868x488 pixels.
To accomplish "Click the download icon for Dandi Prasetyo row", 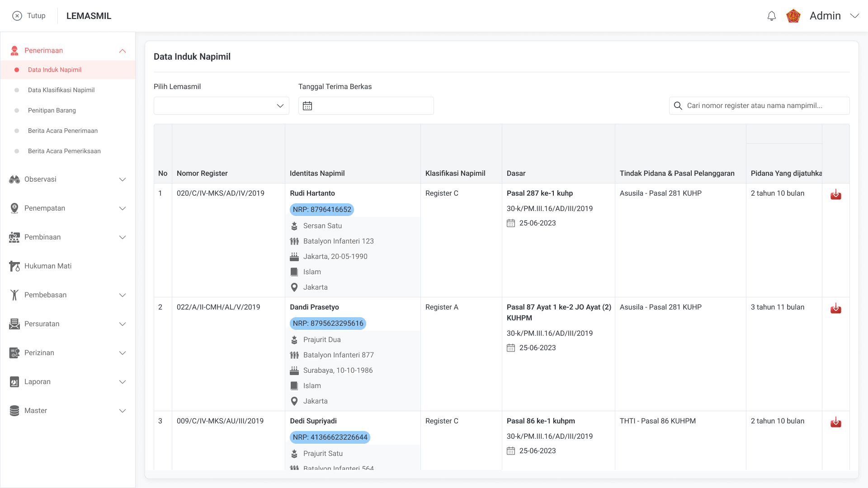I will [835, 309].
